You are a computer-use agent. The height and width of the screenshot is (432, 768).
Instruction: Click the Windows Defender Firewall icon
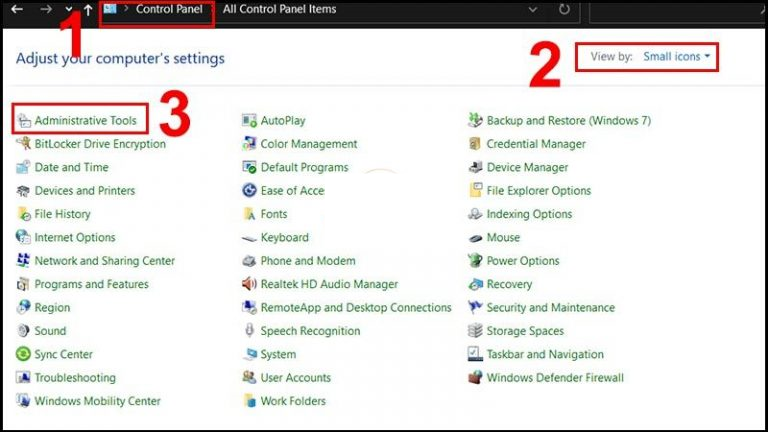(475, 377)
